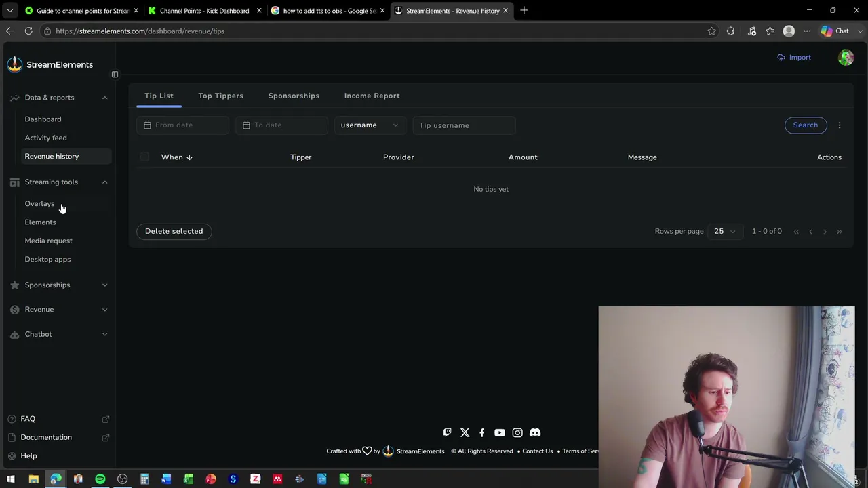Open Microsoft Word from the taskbar
Screen dimensions: 868x488
click(166, 479)
